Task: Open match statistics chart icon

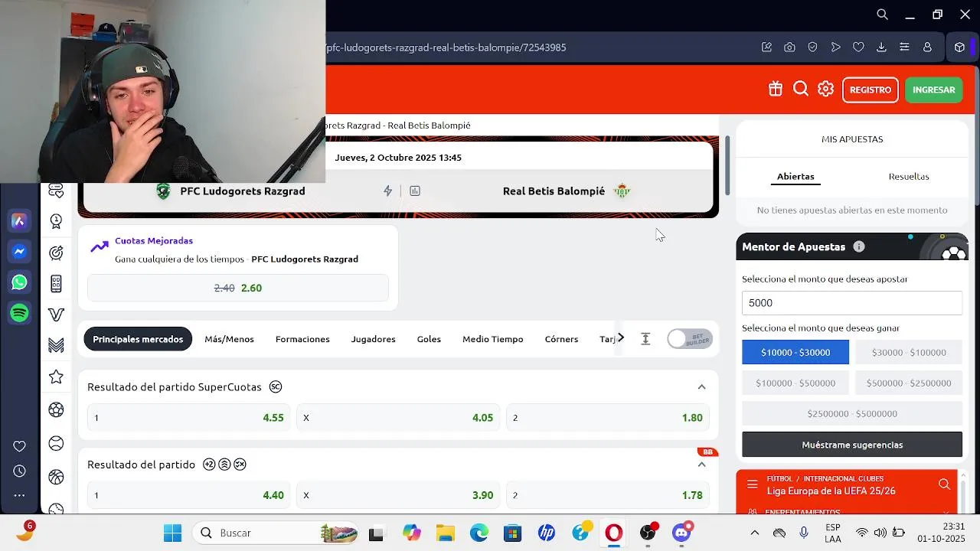Action: (415, 191)
